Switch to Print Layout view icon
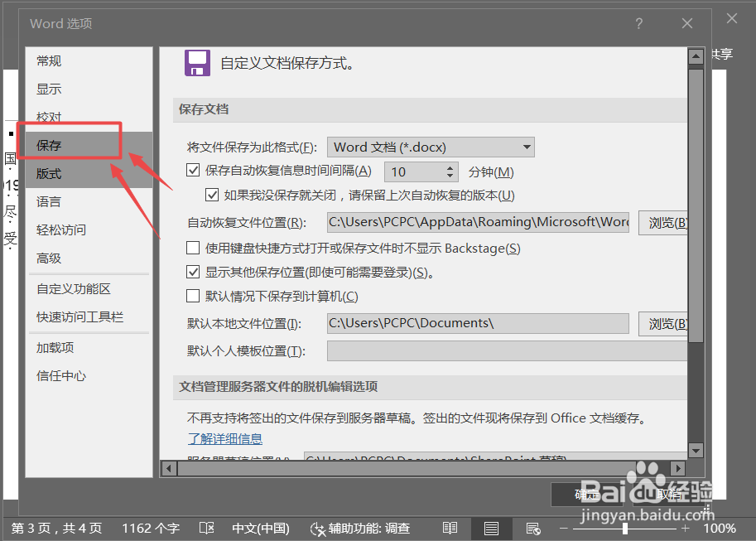Screen dimensions: 756x541 (491, 529)
